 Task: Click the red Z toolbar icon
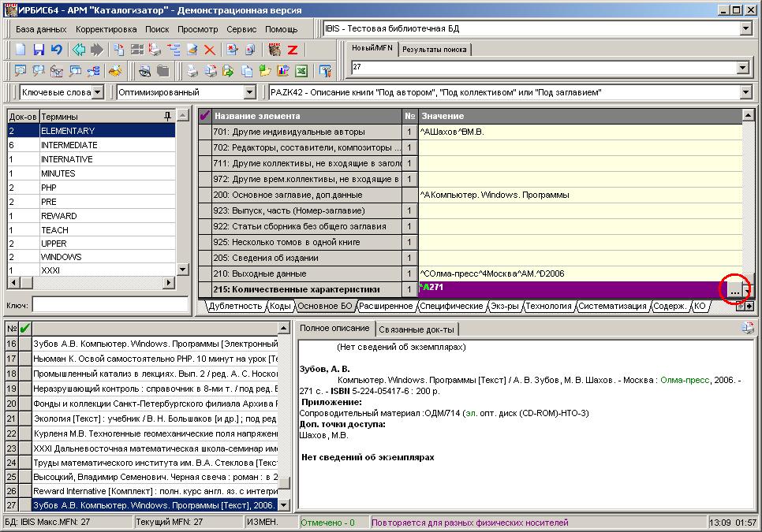click(x=293, y=50)
